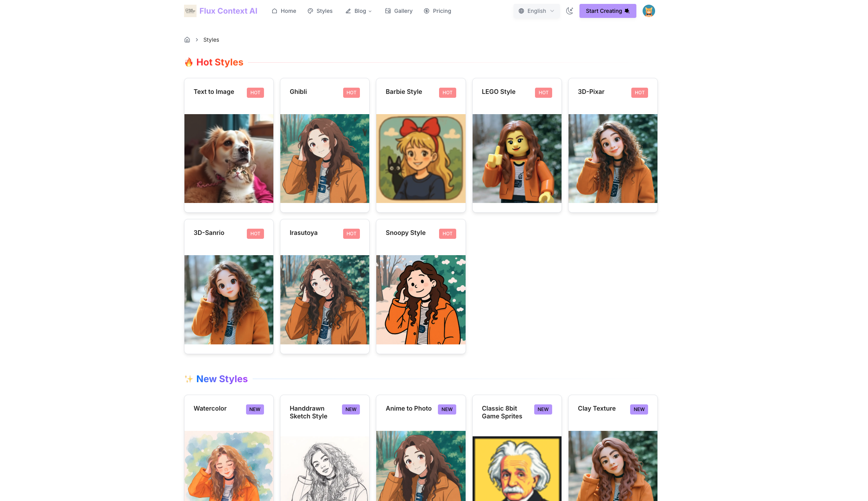Screen dimensions: 868x501
Task: Click the Handdrawn Sketch Style title
Action: point(308,412)
